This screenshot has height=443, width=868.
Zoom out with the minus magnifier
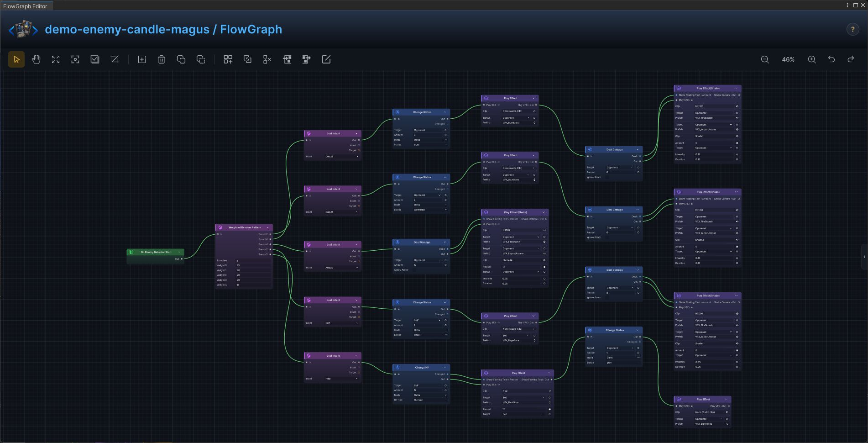coord(765,59)
